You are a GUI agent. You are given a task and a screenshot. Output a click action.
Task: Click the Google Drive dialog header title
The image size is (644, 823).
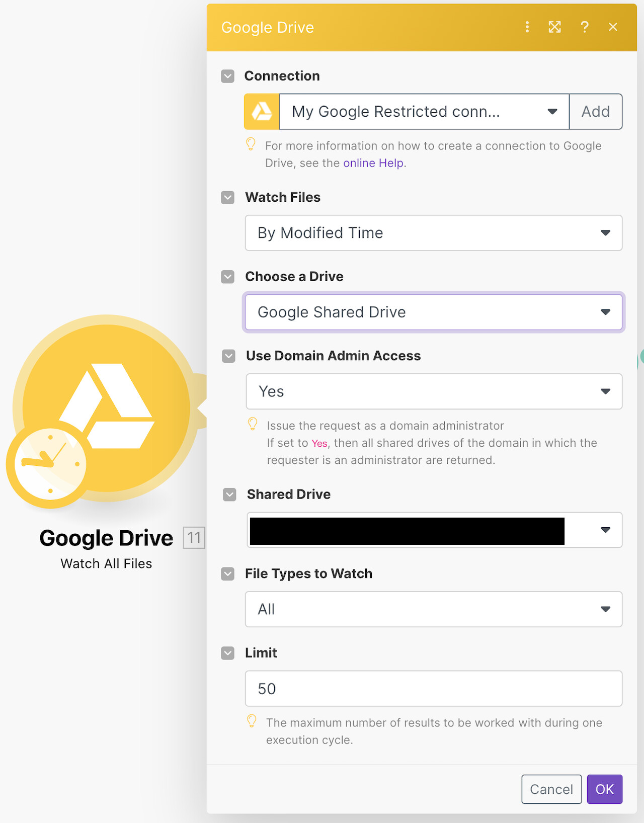click(x=268, y=27)
